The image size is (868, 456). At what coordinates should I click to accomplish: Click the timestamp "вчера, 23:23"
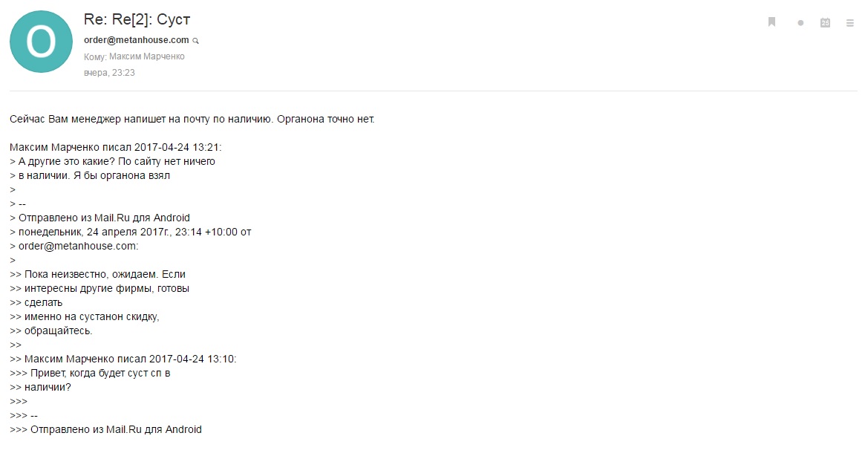click(109, 73)
